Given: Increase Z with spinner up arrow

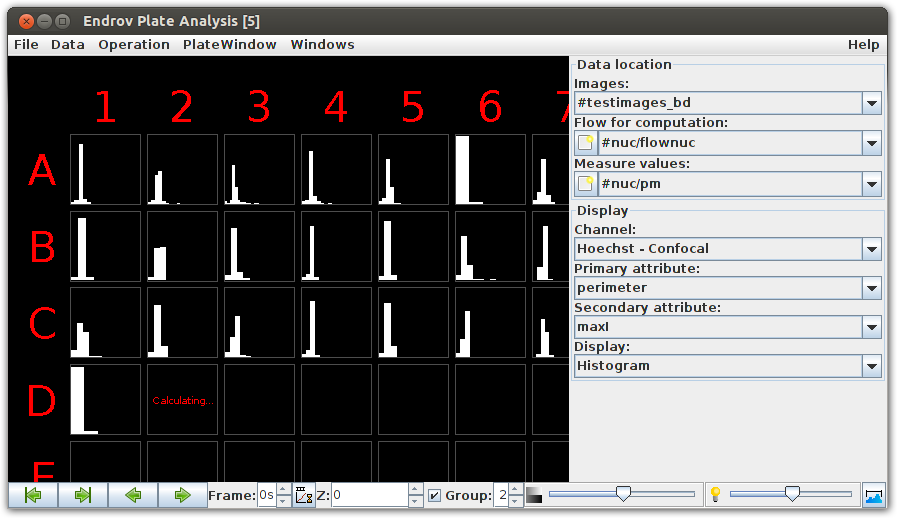Looking at the screenshot, I should click(x=416, y=490).
